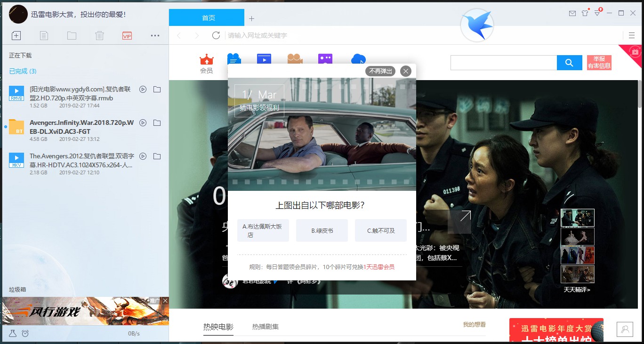Click the 举报有害信息 button
Screen dimensions: 644x344
599,63
